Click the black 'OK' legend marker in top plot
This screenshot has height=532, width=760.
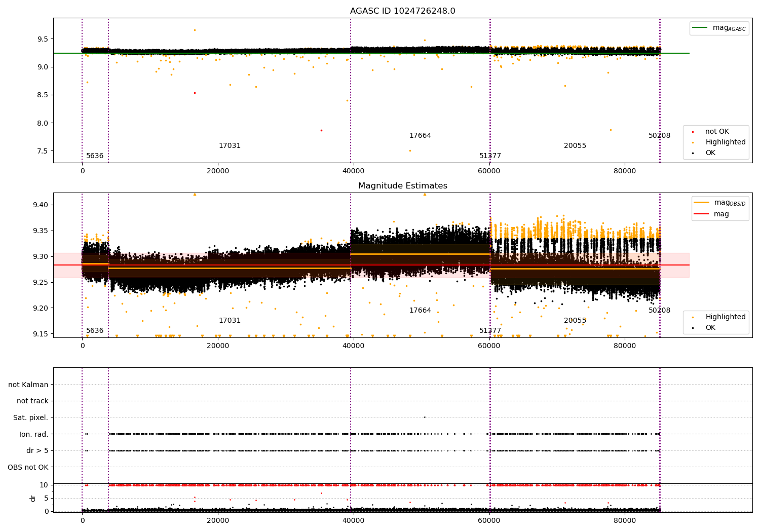pyautogui.click(x=693, y=153)
